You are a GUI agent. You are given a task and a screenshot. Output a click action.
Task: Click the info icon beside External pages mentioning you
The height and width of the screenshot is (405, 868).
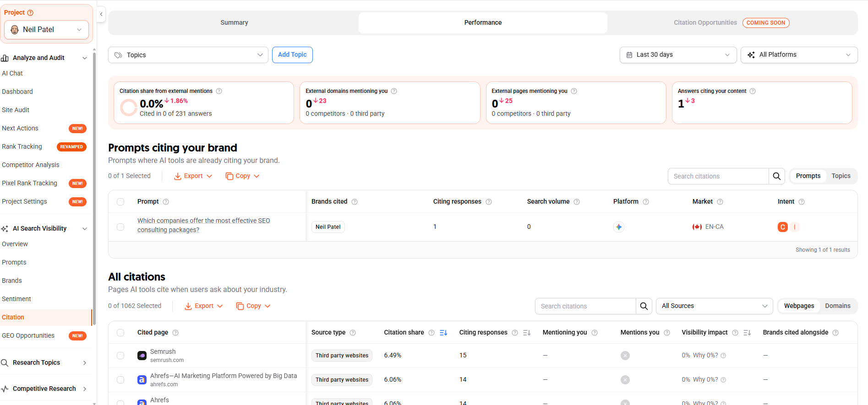coord(574,91)
